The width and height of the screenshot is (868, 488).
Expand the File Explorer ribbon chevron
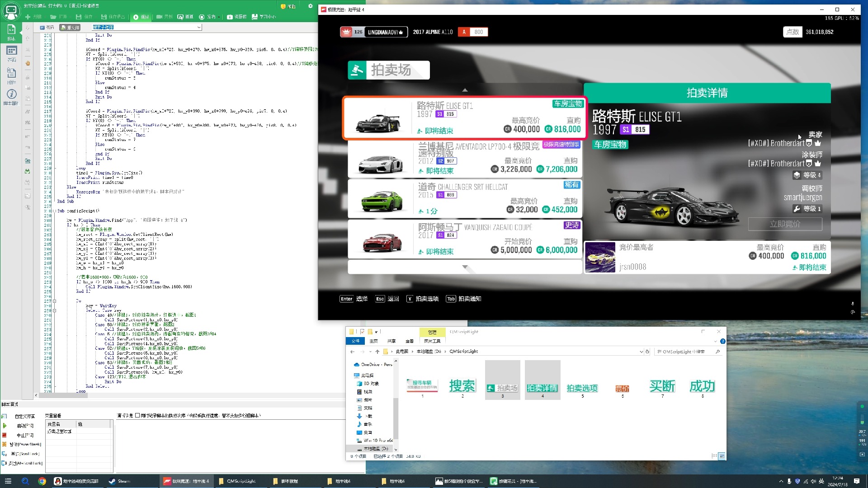(x=715, y=341)
